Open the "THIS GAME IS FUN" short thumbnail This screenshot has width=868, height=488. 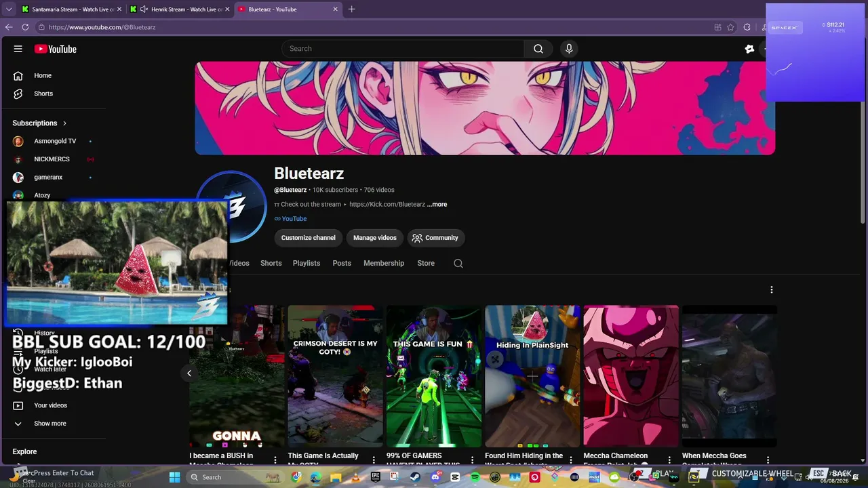(x=434, y=376)
